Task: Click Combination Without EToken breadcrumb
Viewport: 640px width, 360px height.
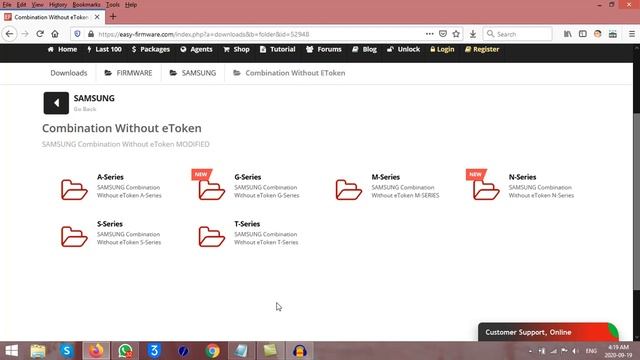Action: tap(289, 73)
